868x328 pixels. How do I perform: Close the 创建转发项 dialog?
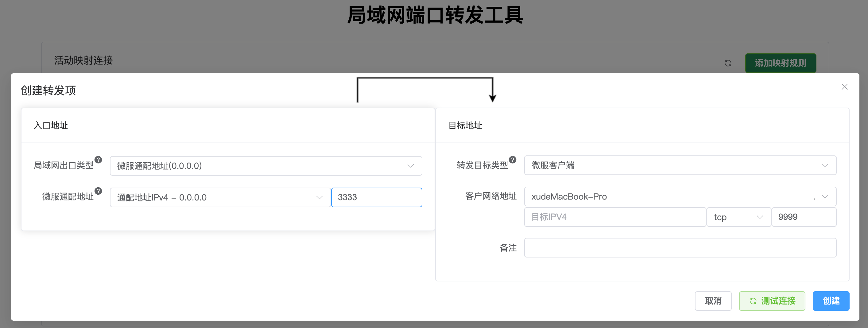(x=844, y=87)
